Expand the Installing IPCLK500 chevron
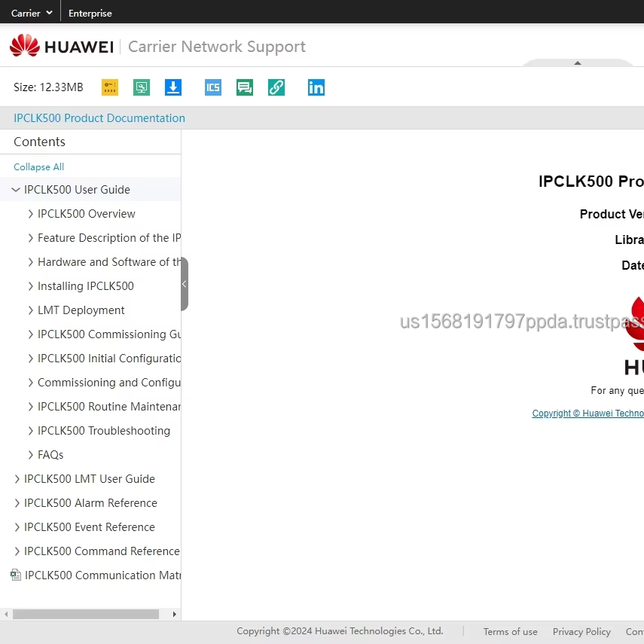Screen dimensions: 644x644 click(30, 286)
